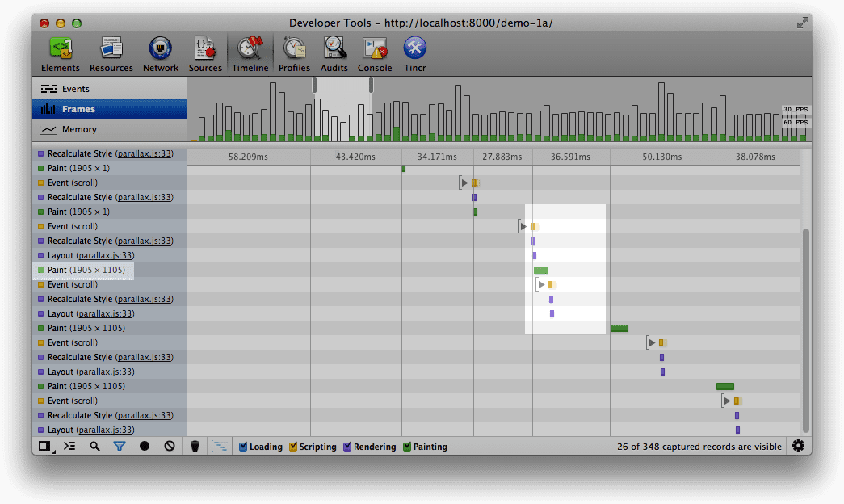
Task: Open the Tincr extension panel
Action: [x=414, y=53]
